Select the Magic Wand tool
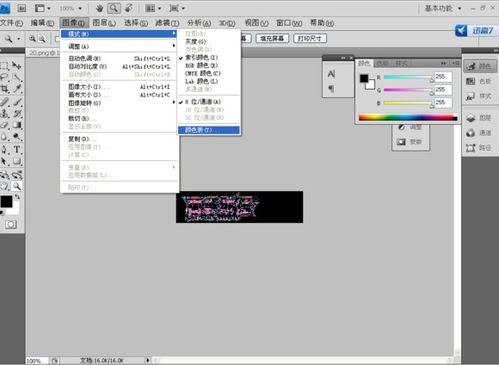499x365 pixels. pos(17,77)
